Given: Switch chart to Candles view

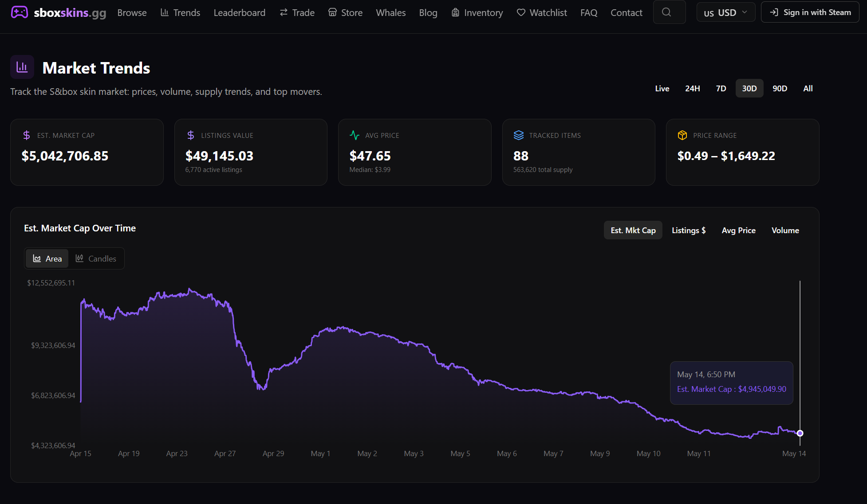Looking at the screenshot, I should 96,258.
